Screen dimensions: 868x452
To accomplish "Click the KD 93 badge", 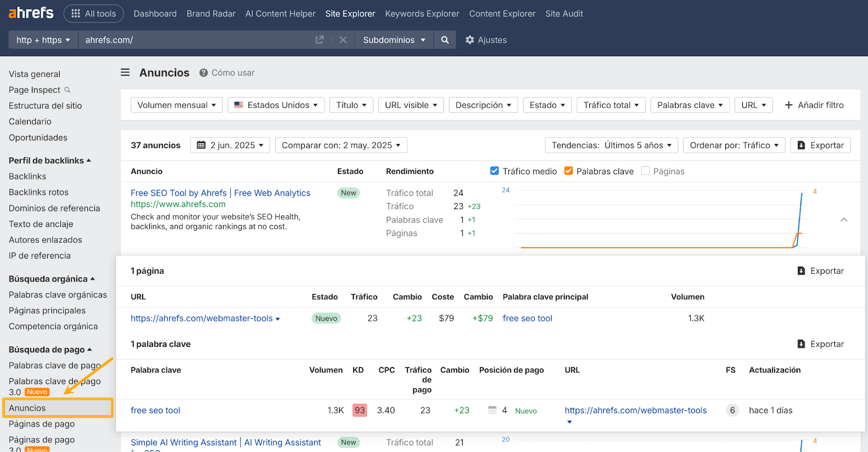I will click(360, 410).
